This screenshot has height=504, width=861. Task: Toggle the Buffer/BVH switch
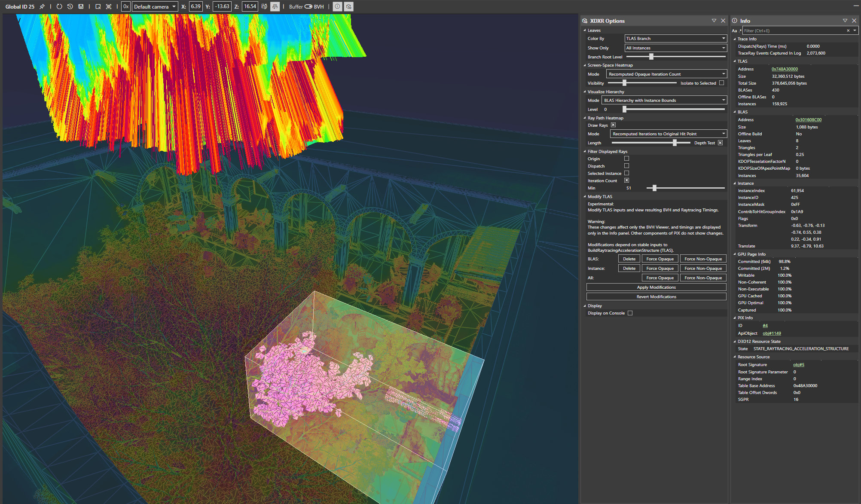[308, 6]
